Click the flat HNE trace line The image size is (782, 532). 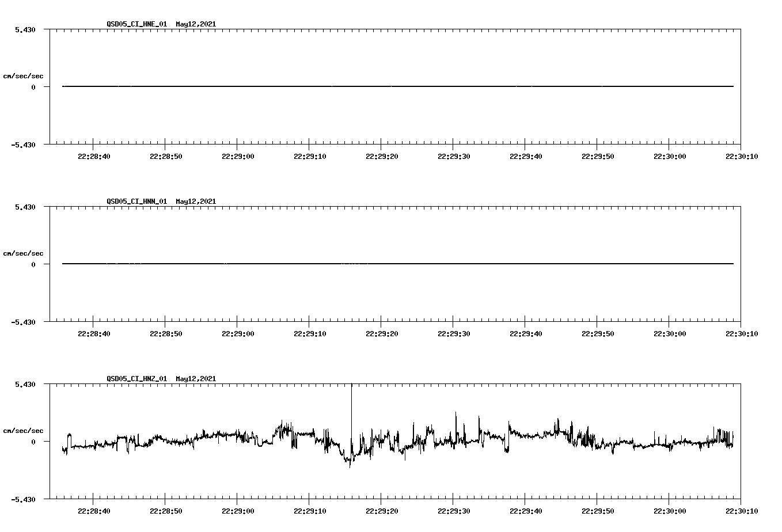[x=398, y=86]
